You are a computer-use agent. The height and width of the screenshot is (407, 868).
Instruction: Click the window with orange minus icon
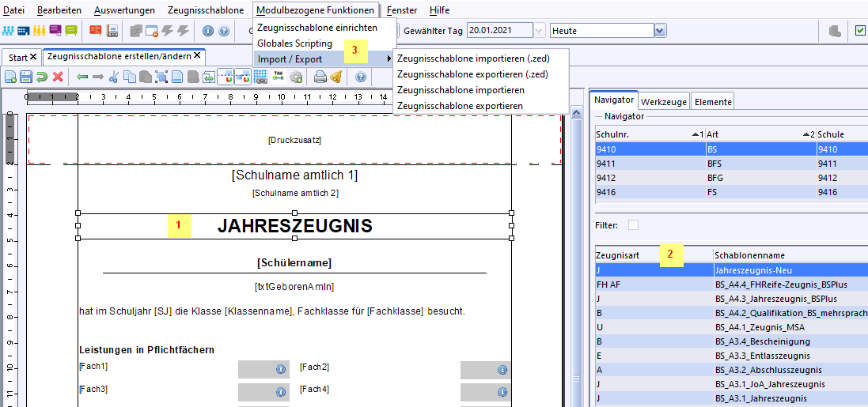pyautogui.click(x=152, y=32)
